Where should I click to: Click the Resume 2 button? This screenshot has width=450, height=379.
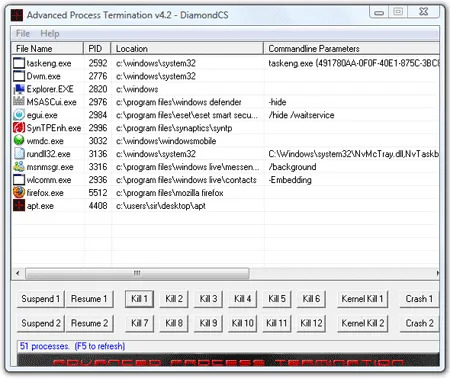[89, 323]
